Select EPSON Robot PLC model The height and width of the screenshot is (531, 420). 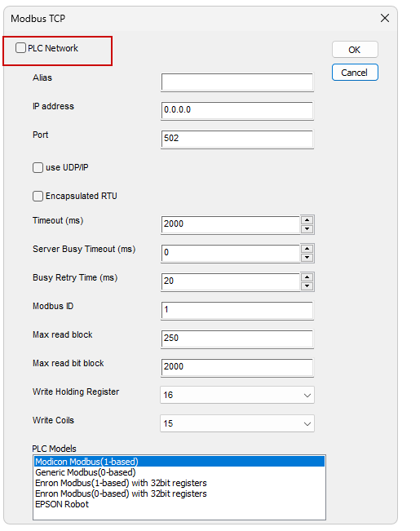[x=179, y=504]
